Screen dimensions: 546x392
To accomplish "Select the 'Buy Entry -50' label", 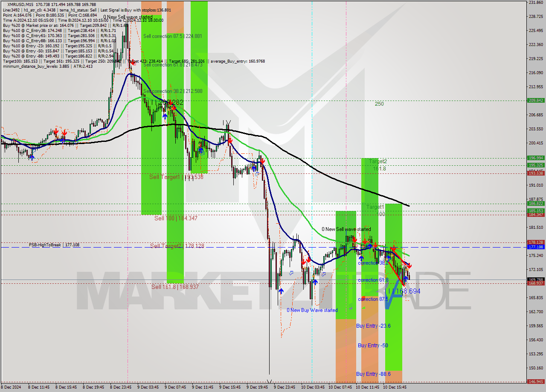I will tap(373, 346).
